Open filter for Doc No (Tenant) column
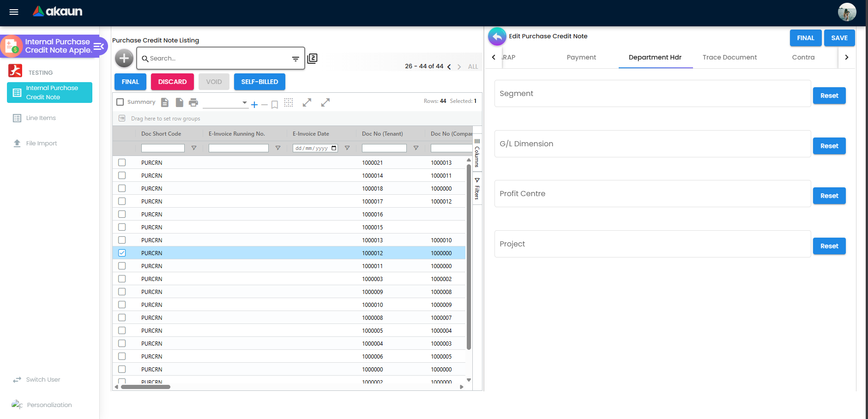This screenshot has height=419, width=868. pyautogui.click(x=416, y=148)
